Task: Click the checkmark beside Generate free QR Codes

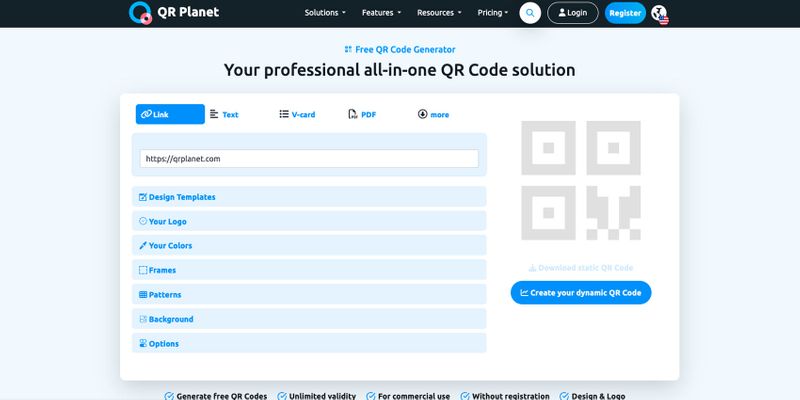Action: (x=169, y=396)
